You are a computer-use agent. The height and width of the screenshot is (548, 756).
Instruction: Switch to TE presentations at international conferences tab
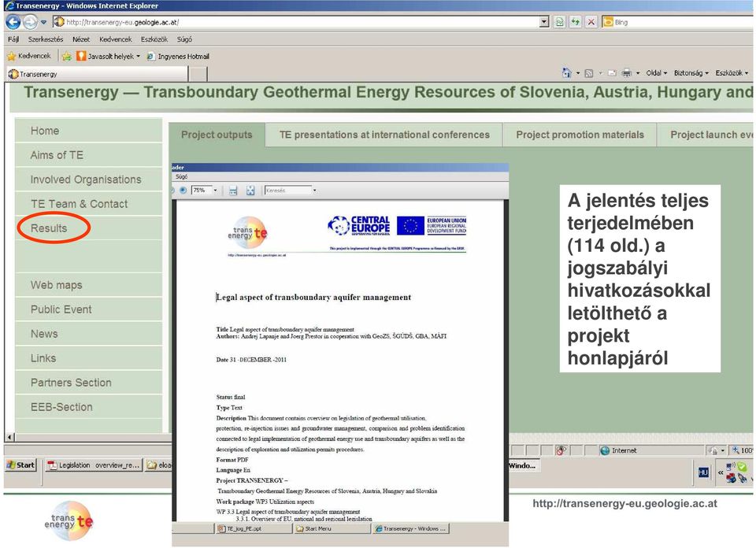pyautogui.click(x=384, y=135)
